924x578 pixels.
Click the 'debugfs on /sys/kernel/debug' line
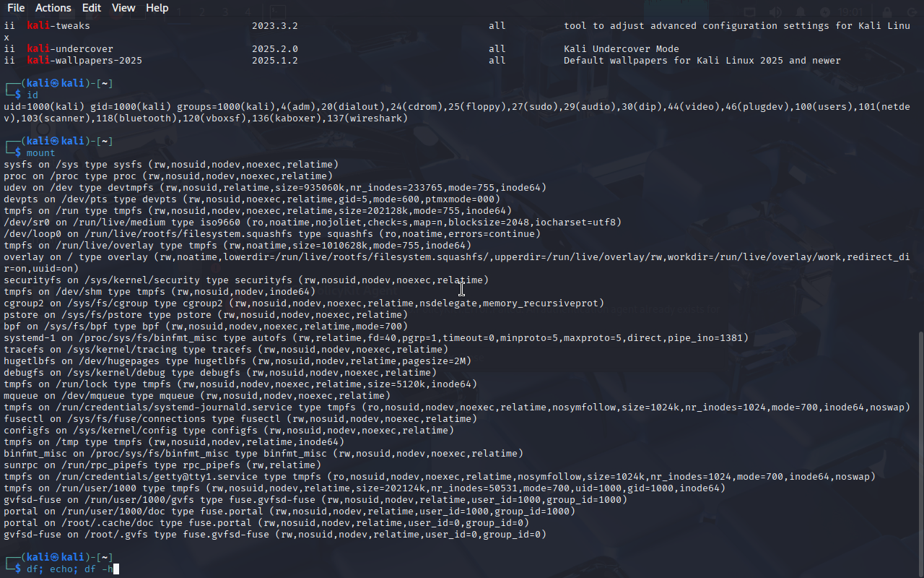click(x=220, y=373)
